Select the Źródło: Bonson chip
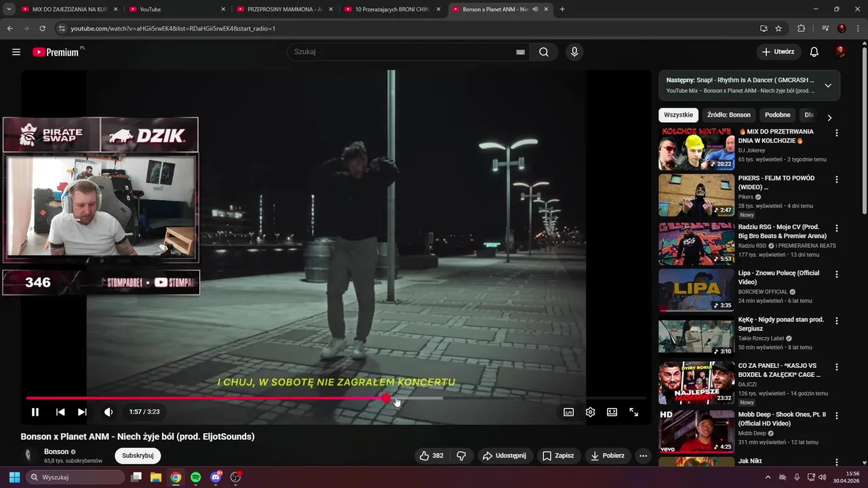Image resolution: width=868 pixels, height=488 pixels. tap(729, 115)
